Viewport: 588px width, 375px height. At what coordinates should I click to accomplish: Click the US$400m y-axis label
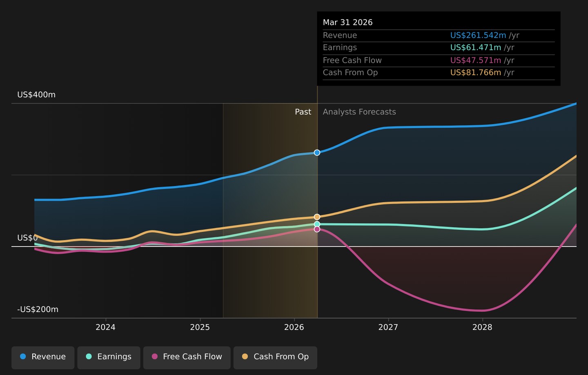tap(36, 95)
